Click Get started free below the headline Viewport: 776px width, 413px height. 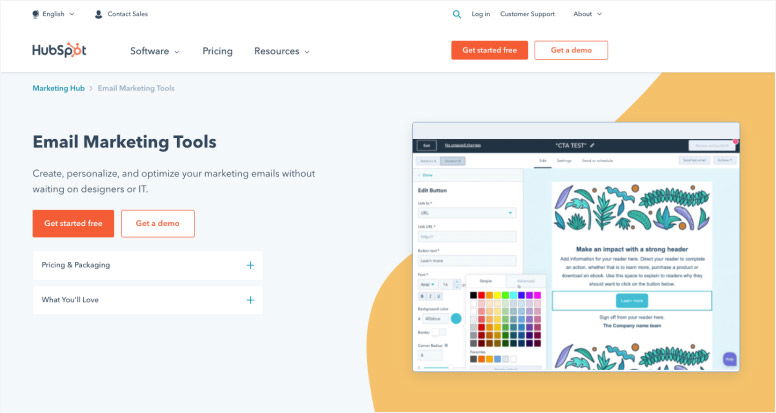[73, 224]
